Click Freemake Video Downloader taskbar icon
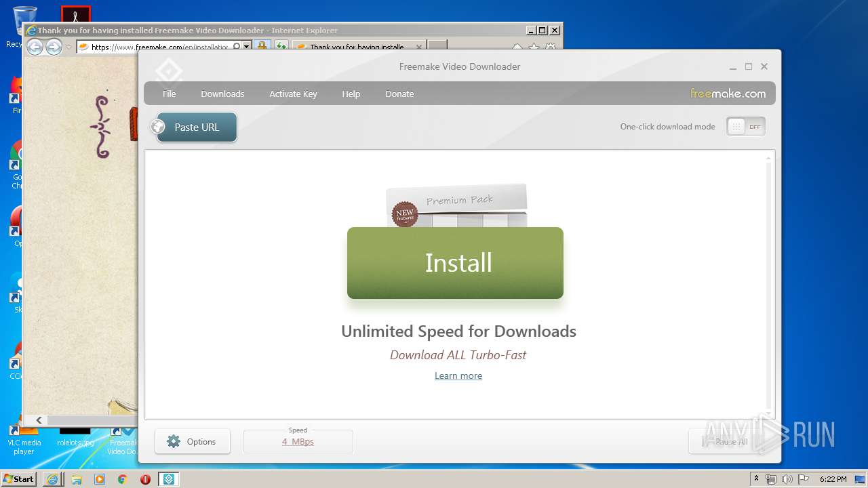 [x=169, y=479]
